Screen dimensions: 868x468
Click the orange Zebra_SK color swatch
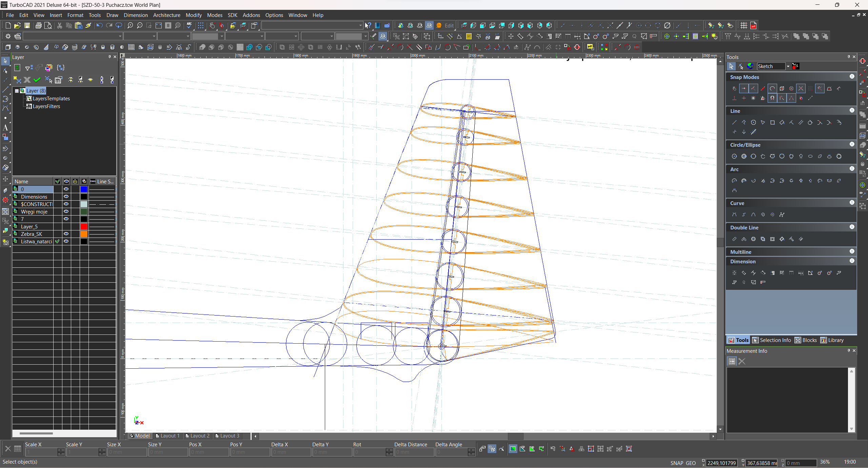pos(84,234)
